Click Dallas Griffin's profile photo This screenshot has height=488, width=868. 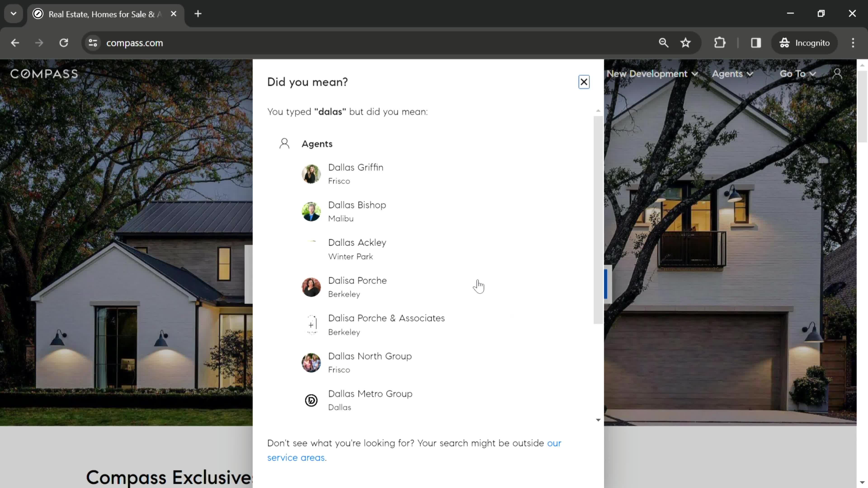click(x=311, y=174)
